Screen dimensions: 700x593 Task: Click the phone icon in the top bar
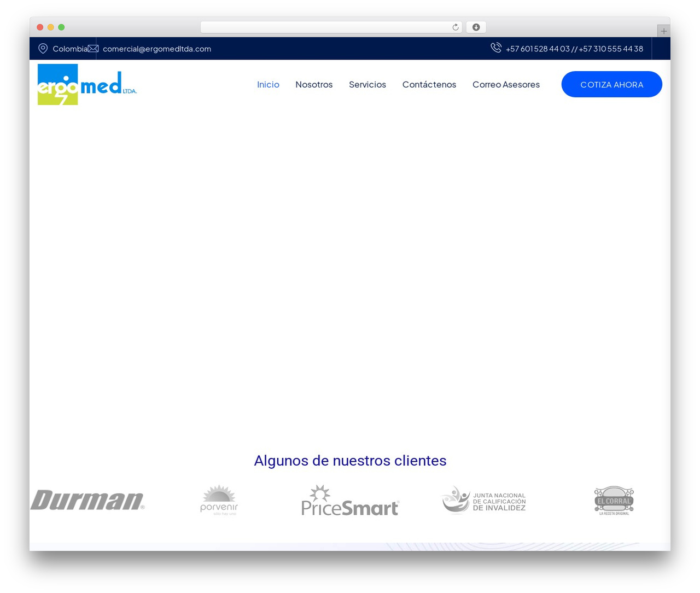coord(496,48)
